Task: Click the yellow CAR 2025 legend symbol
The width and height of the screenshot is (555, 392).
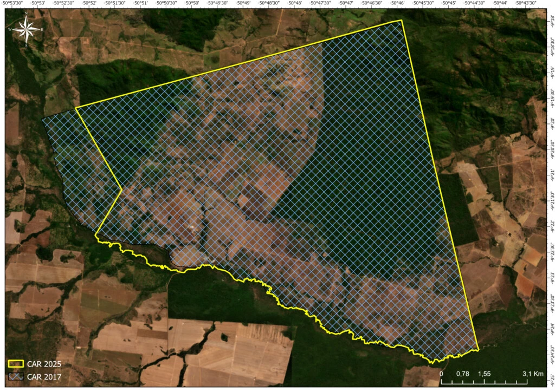Action: [x=17, y=364]
